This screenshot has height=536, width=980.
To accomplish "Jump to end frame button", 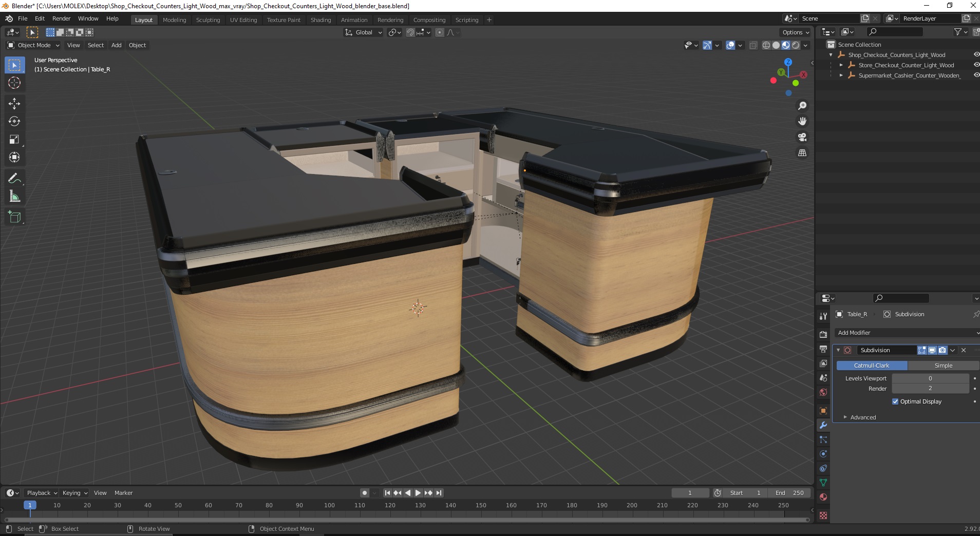I will point(439,493).
